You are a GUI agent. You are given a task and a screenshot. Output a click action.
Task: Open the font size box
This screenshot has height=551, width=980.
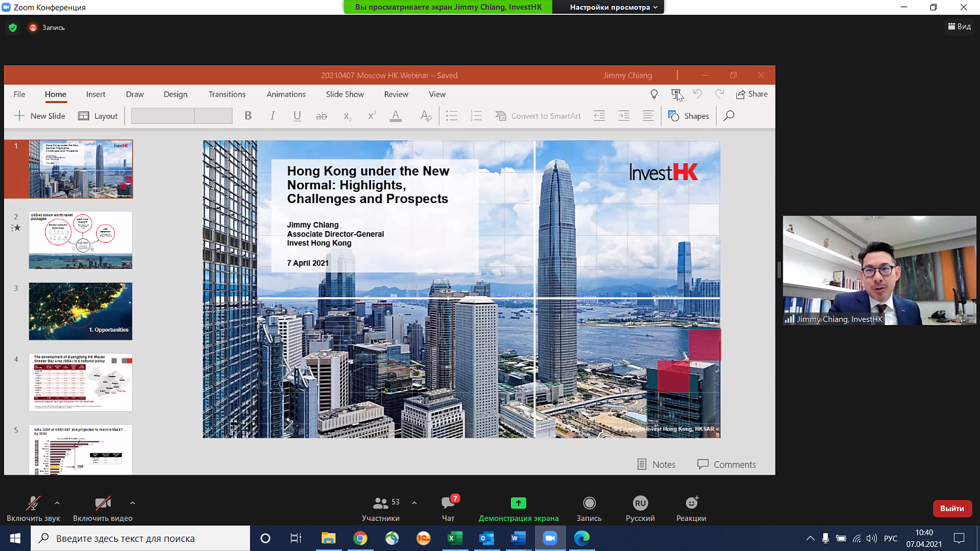pos(214,116)
